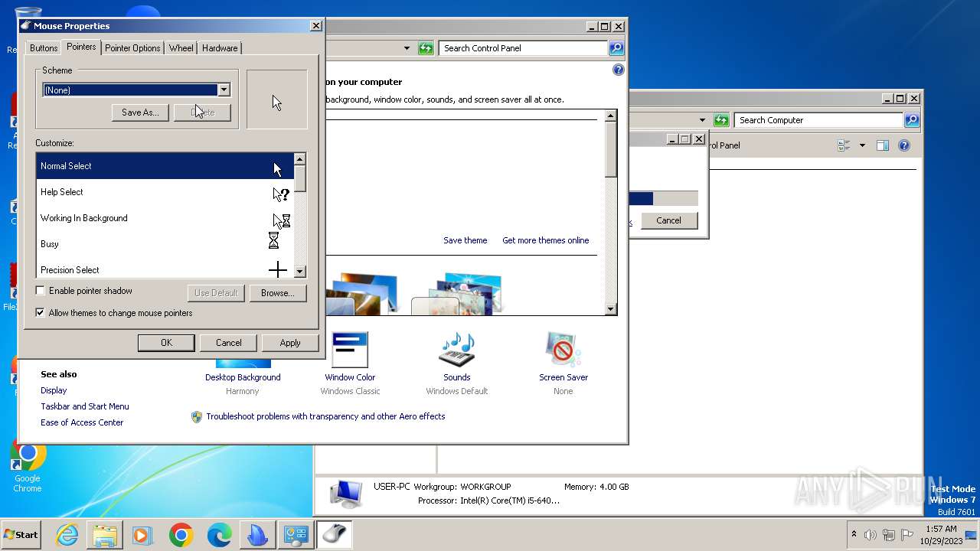Launch Google Chrome from the taskbar
The height and width of the screenshot is (551, 980).
181,535
